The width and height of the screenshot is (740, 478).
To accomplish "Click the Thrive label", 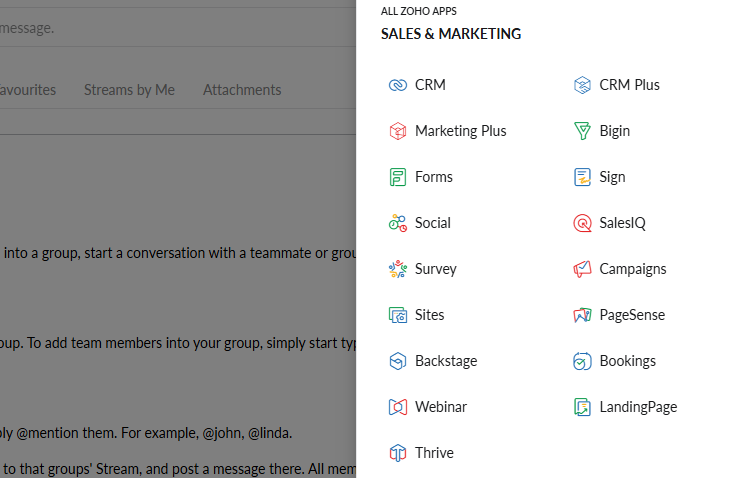I will coord(434,453).
